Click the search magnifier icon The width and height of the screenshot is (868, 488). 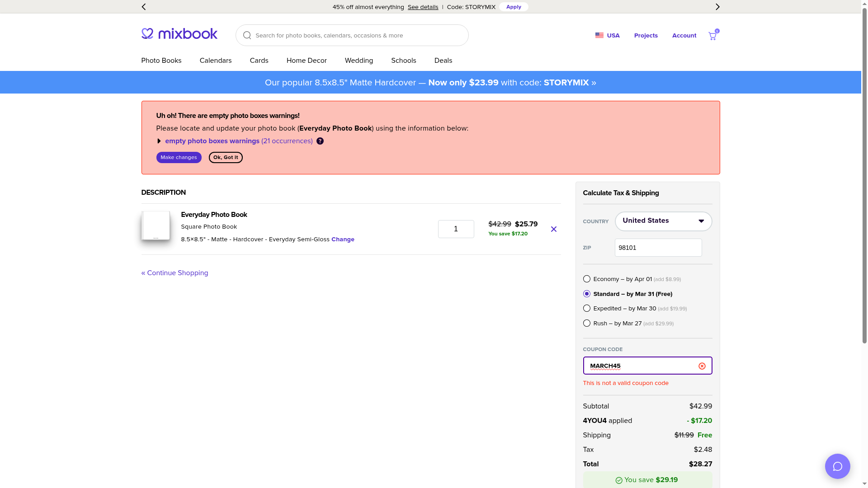click(247, 35)
